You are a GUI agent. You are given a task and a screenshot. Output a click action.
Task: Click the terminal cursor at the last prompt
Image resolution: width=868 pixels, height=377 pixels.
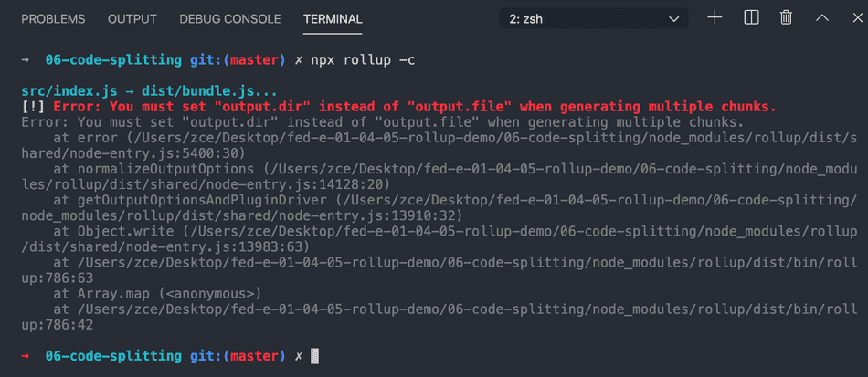(x=314, y=356)
